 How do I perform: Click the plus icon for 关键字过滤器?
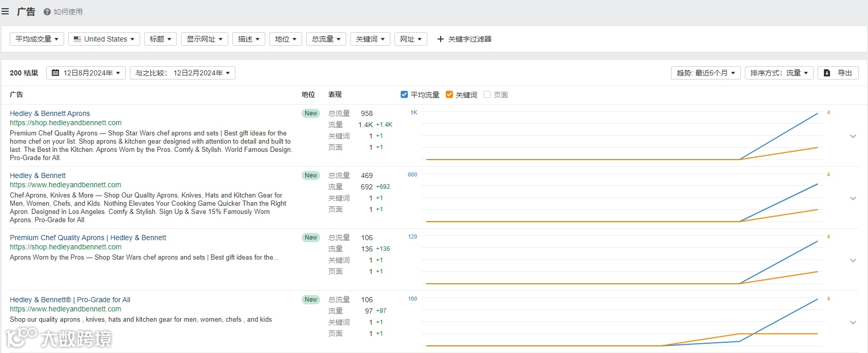[440, 39]
